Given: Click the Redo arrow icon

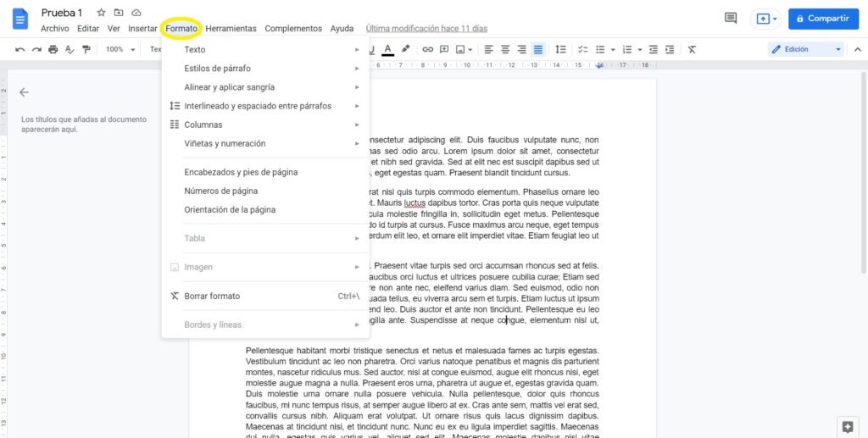Looking at the screenshot, I should (x=36, y=49).
